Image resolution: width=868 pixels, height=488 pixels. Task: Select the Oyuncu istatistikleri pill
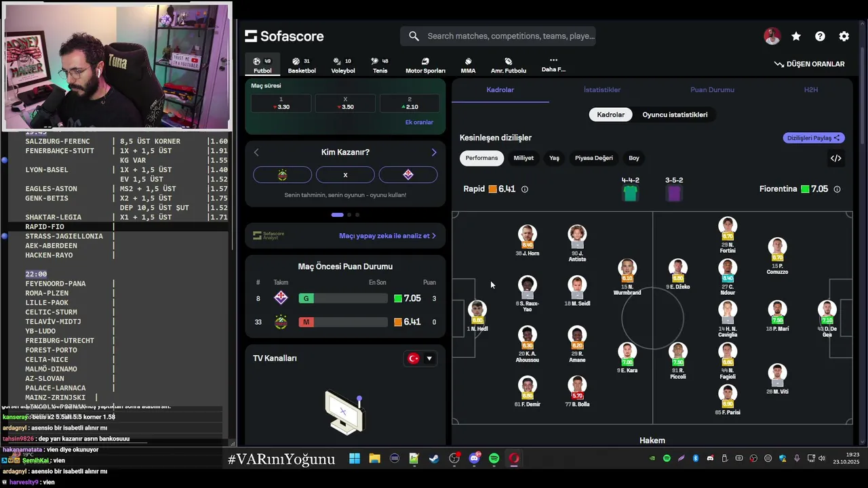[x=675, y=115]
